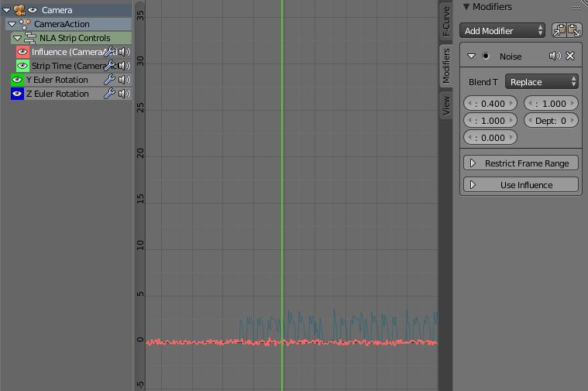Click the CameraAction action icon

[25, 24]
